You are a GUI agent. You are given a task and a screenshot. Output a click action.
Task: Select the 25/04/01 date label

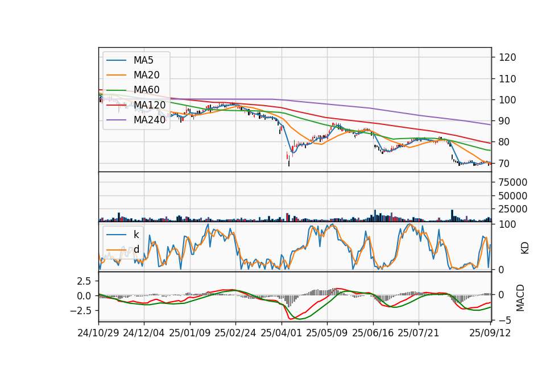coord(282,333)
